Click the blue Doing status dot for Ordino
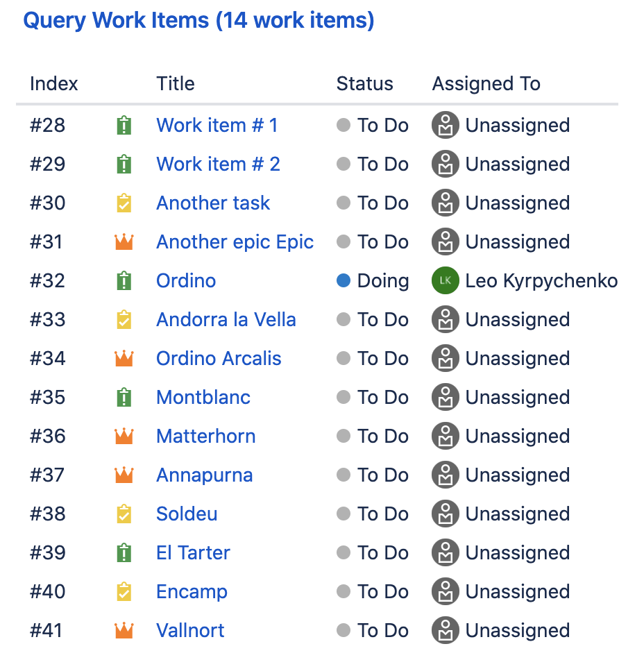 click(x=343, y=281)
